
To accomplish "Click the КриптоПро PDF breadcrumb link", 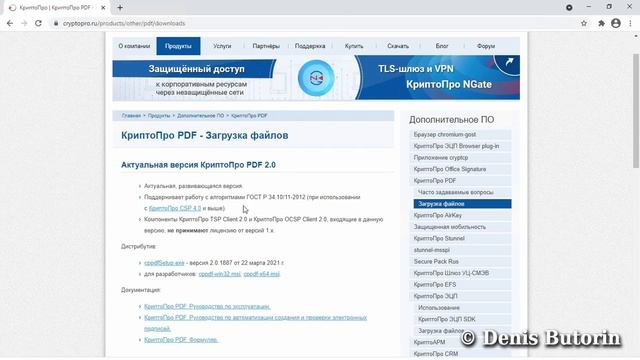I will (x=249, y=116).
